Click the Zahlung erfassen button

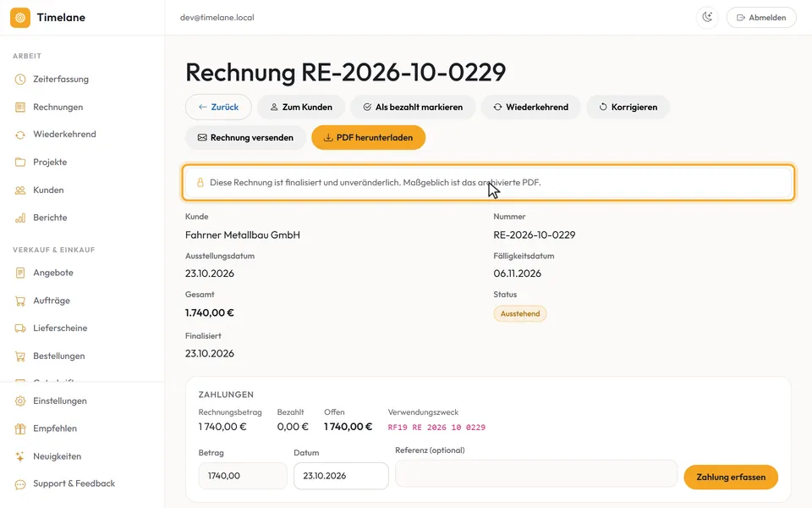click(731, 477)
